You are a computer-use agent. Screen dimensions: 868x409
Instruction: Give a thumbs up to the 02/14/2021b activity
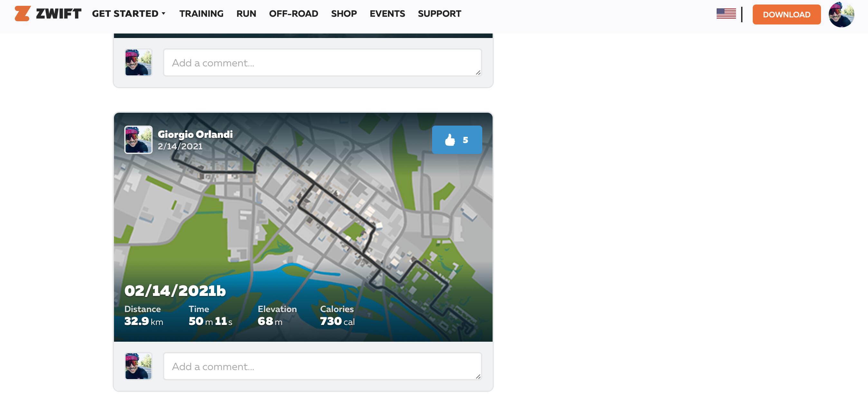point(457,139)
